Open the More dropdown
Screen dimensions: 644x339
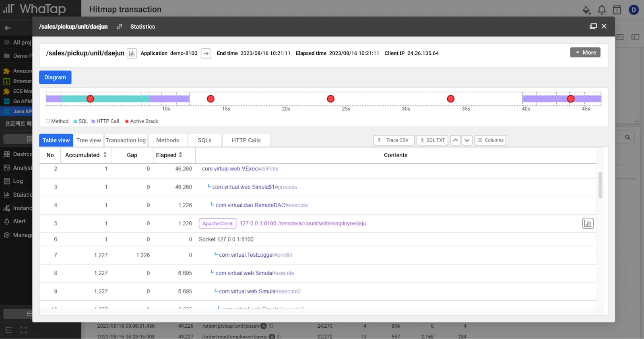[x=585, y=52]
